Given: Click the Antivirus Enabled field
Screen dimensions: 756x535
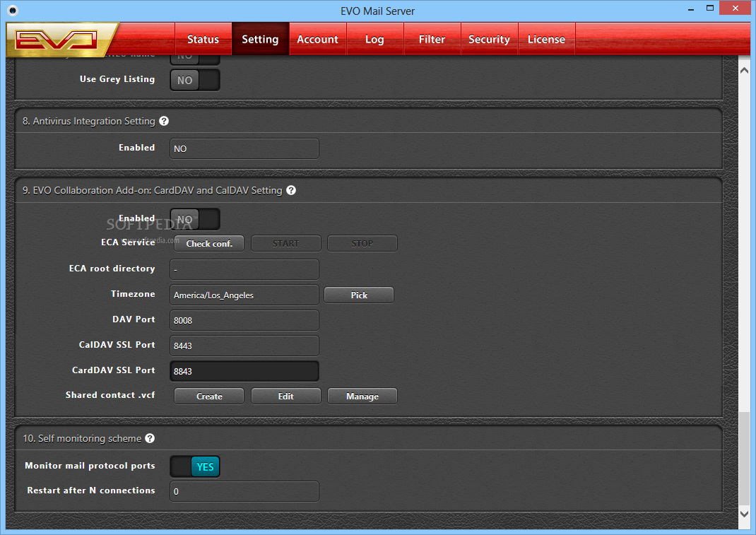Looking at the screenshot, I should coord(244,148).
